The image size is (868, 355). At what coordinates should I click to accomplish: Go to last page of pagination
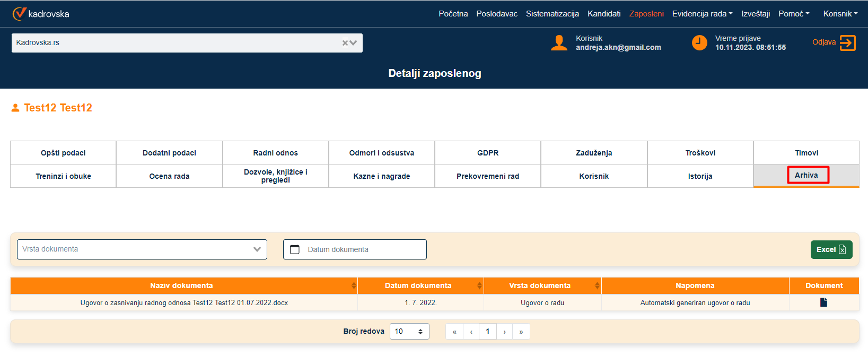521,332
